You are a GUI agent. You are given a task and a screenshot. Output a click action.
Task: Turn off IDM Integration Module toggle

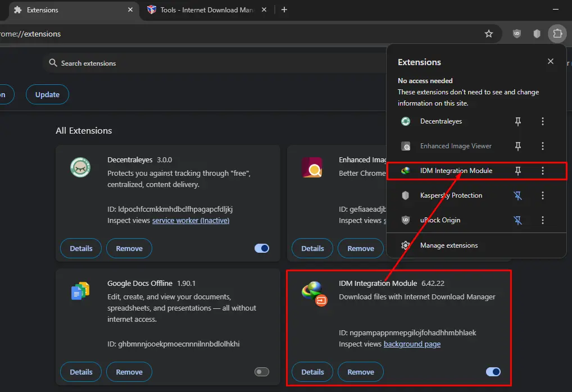tap(493, 372)
